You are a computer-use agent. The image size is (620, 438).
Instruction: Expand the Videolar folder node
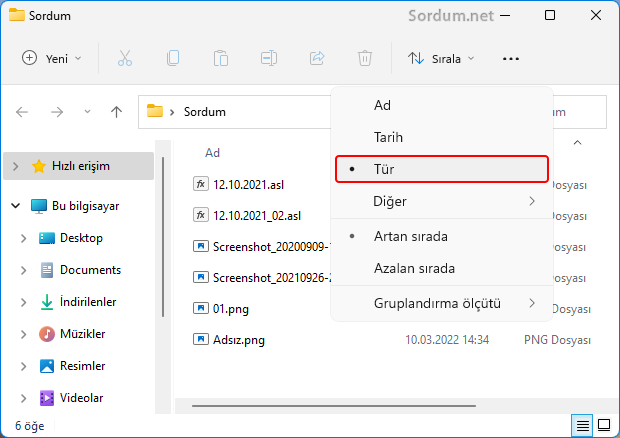[23, 398]
